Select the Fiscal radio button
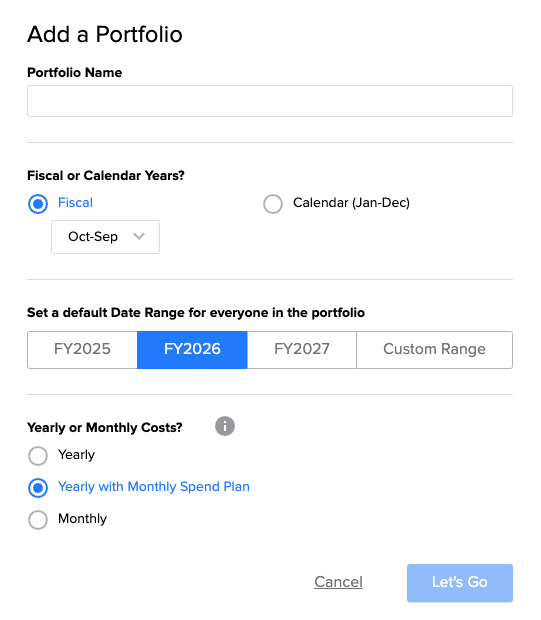Image resolution: width=541 pixels, height=620 pixels. [x=38, y=204]
